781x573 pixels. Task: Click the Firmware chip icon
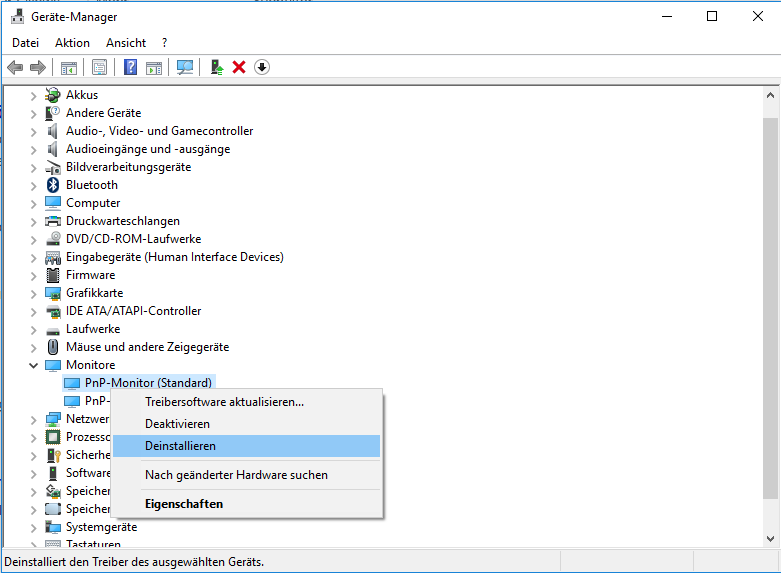[53, 275]
